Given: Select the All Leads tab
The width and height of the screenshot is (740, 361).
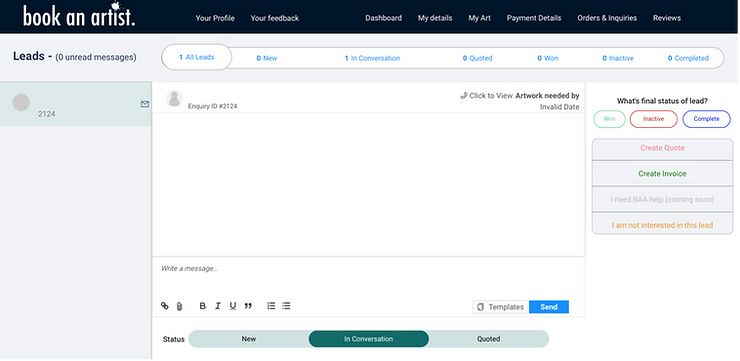Looking at the screenshot, I should pyautogui.click(x=197, y=58).
